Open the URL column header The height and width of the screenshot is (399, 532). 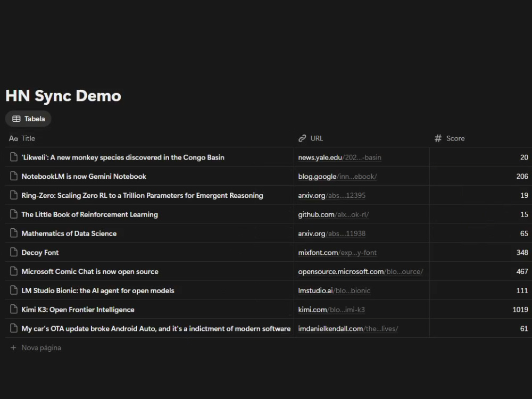point(362,138)
